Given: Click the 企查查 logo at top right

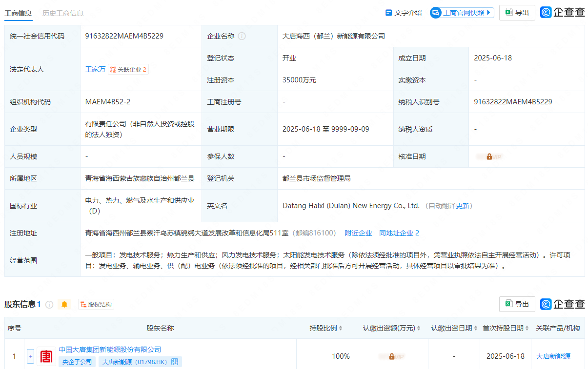Looking at the screenshot, I should pyautogui.click(x=562, y=13).
